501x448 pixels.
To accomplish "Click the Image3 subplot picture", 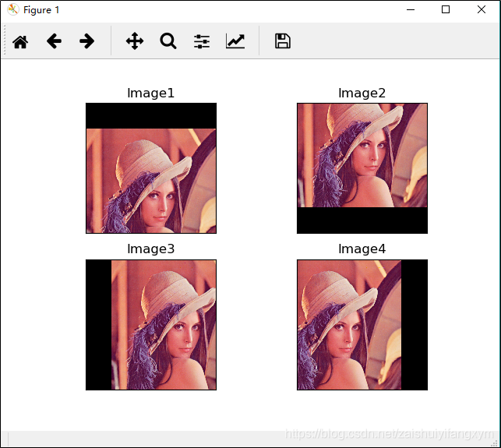I will tap(151, 325).
